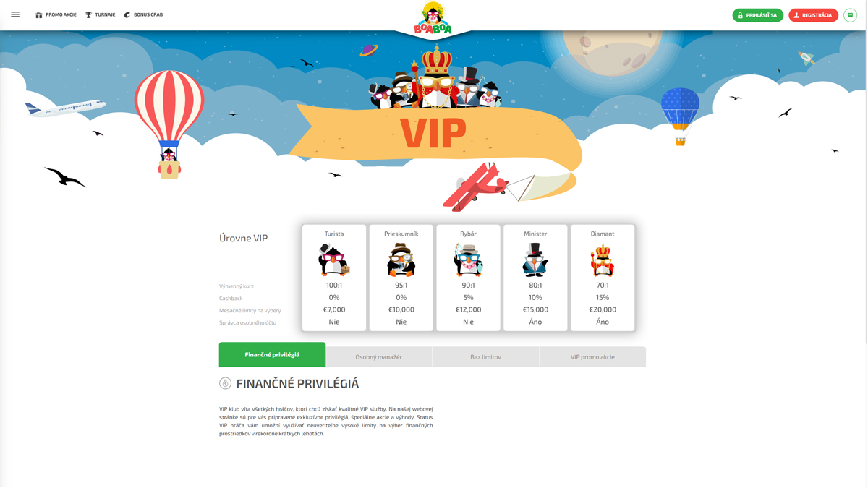
Task: Select the Prieskumník VIP level card
Action: 401,278
